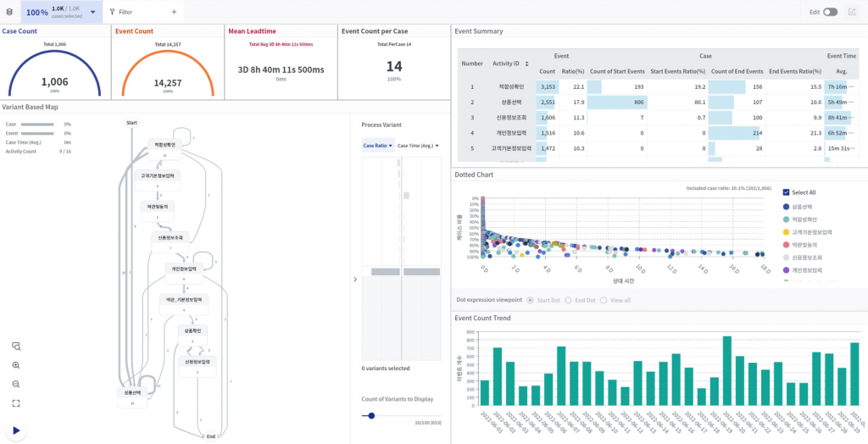Open the Case Ratio dropdown
Image resolution: width=868 pixels, height=444 pixels.
pos(377,146)
